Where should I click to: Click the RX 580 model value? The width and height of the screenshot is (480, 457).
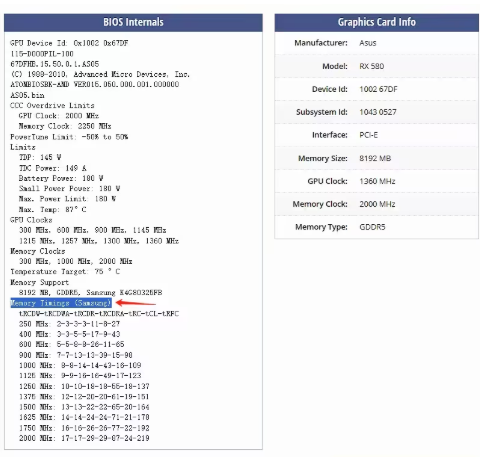pyautogui.click(x=372, y=66)
